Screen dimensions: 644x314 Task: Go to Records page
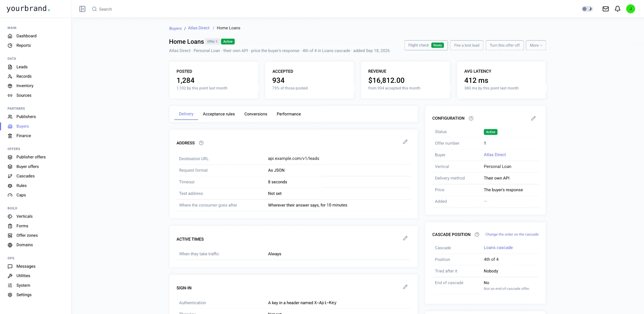pos(24,76)
